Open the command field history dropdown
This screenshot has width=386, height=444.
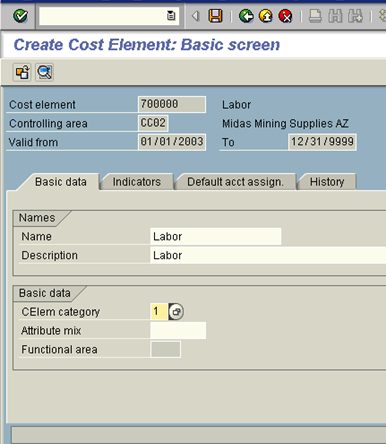point(171,15)
